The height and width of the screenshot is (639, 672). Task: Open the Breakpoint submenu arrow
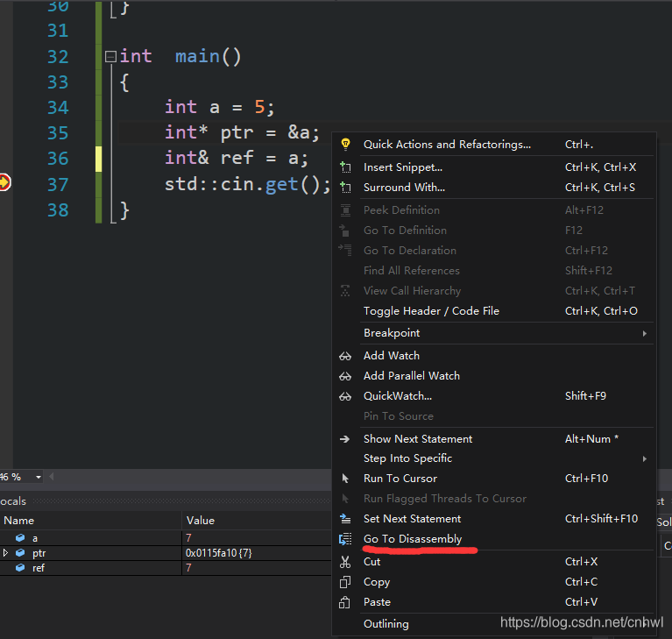click(x=645, y=333)
